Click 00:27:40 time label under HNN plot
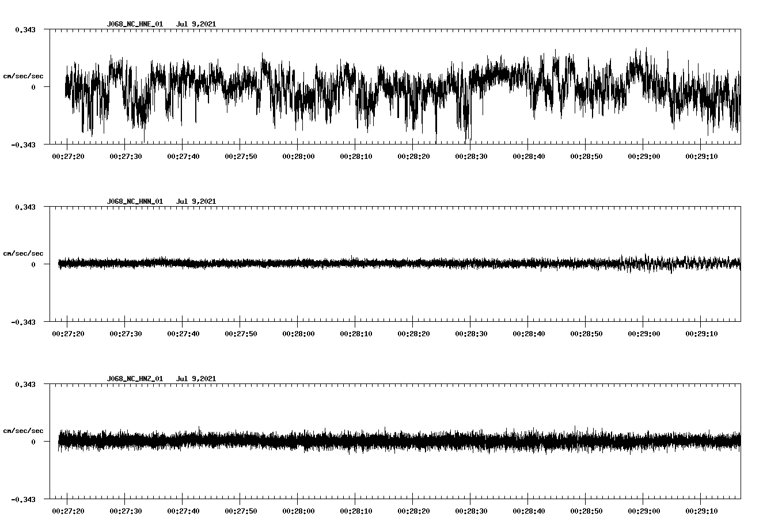The image size is (782, 532). [183, 333]
